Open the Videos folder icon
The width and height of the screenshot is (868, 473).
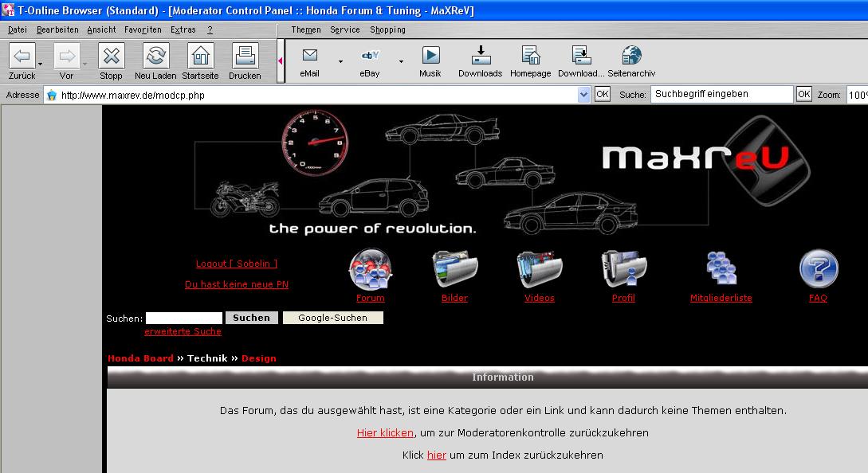coord(540,270)
